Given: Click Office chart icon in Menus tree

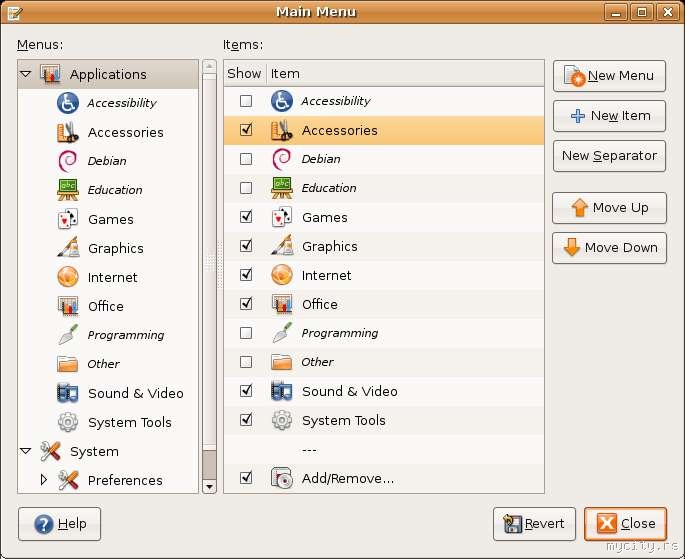Looking at the screenshot, I should point(68,306).
